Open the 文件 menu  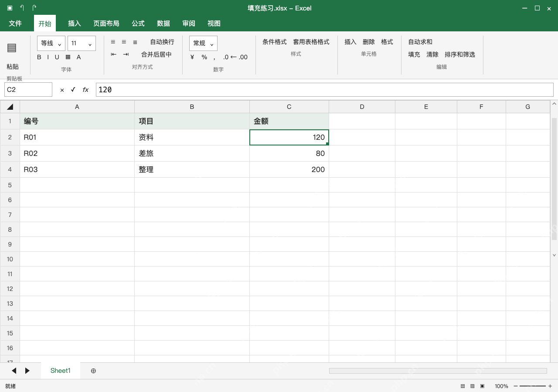click(x=15, y=24)
